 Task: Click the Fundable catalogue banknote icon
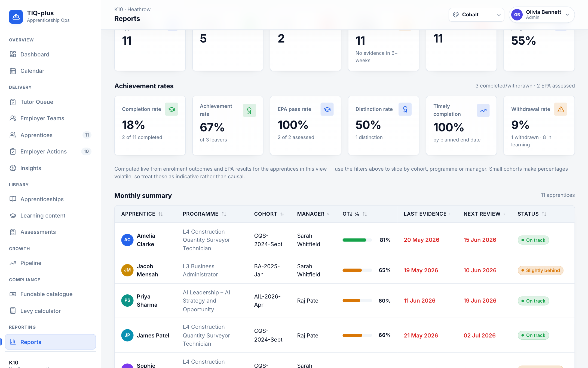pos(13,294)
